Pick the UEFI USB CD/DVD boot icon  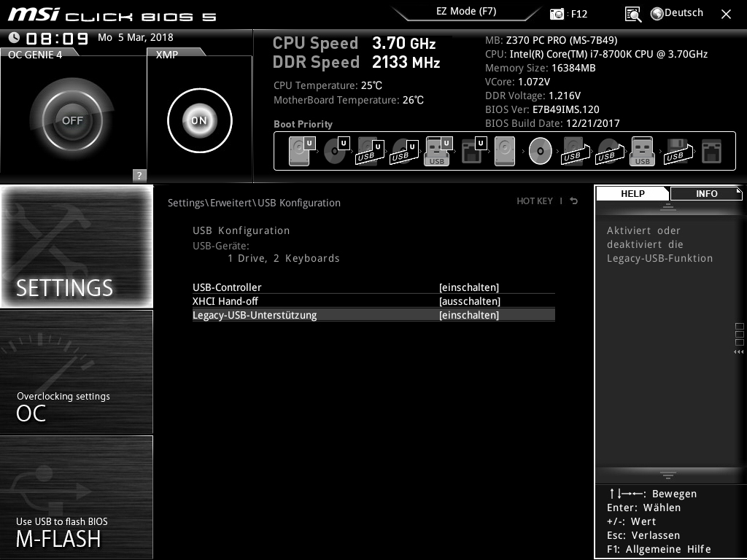tap(404, 152)
